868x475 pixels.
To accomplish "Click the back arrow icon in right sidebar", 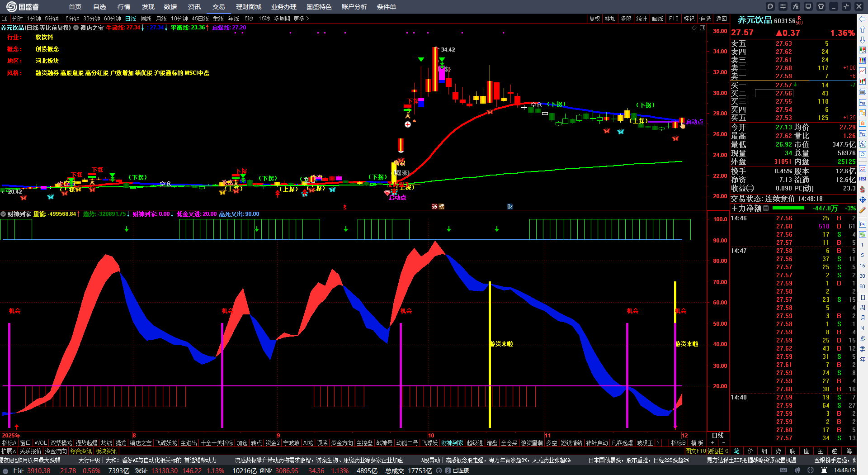I will [863, 19].
